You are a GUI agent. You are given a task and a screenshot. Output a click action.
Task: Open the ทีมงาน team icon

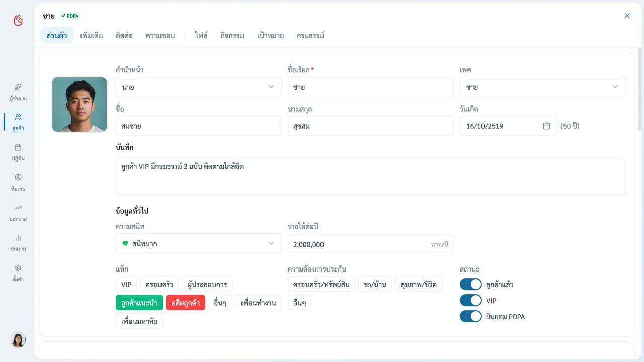click(x=18, y=183)
